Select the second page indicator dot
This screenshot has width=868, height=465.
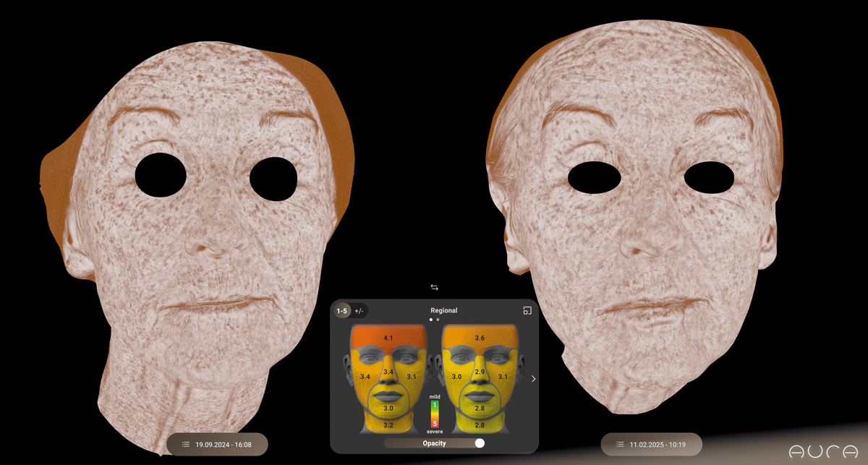point(438,319)
